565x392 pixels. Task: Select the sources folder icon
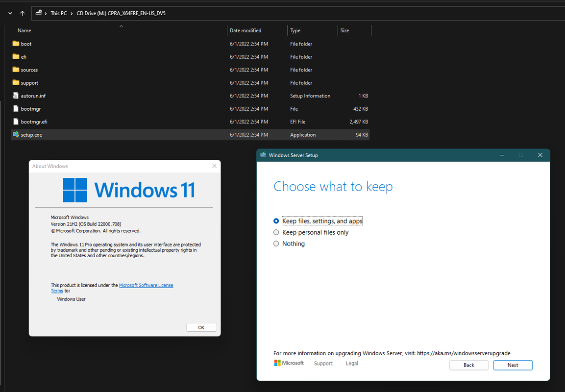coord(16,70)
